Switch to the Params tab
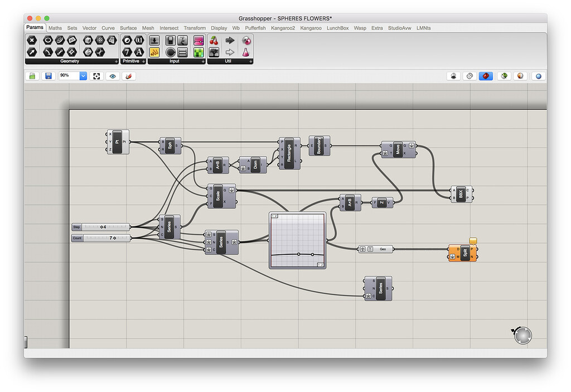The width and height of the screenshot is (571, 392). pyautogui.click(x=34, y=27)
